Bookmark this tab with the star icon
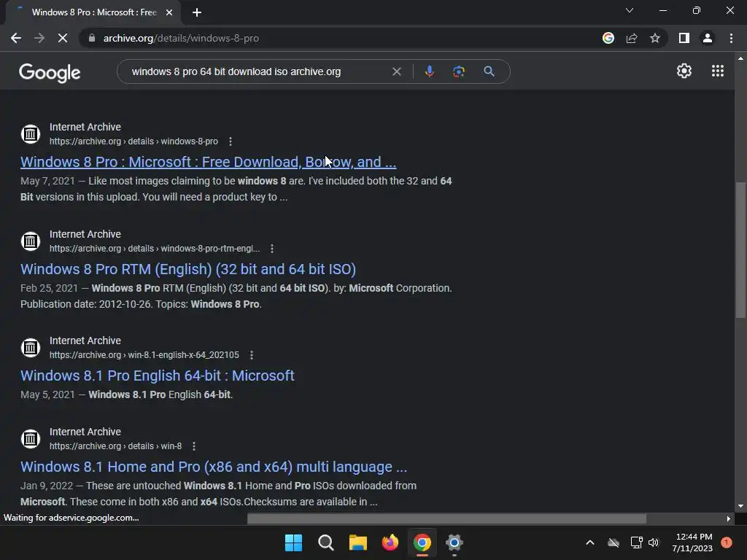The height and width of the screenshot is (560, 747). pyautogui.click(x=655, y=38)
